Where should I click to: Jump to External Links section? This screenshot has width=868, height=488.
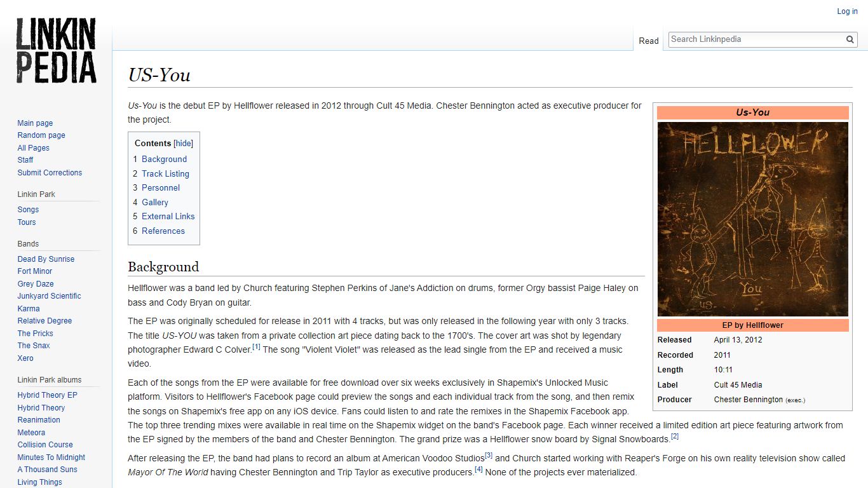168,217
